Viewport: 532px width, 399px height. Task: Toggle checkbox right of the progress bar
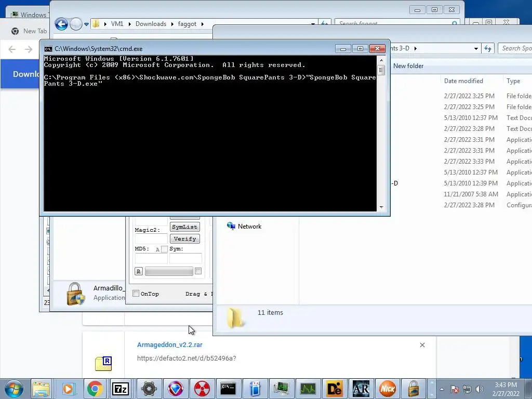[198, 271]
